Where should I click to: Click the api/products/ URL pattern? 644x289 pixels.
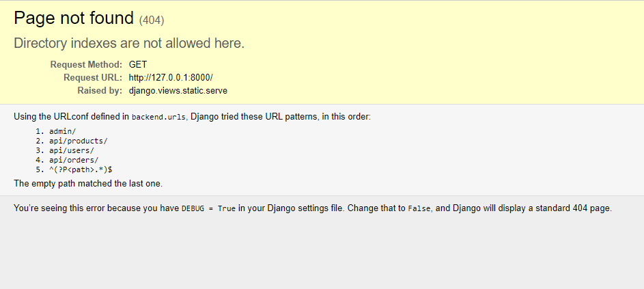coord(79,141)
